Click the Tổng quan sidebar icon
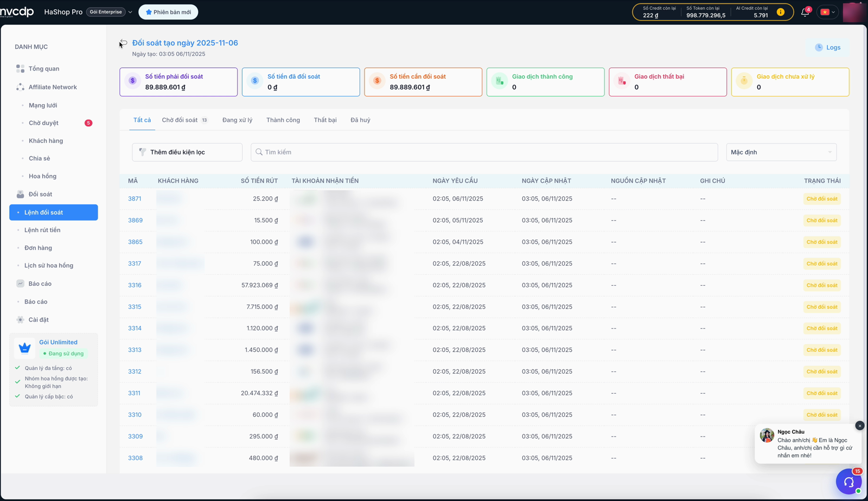Viewport: 868px width, 501px height. click(x=20, y=68)
